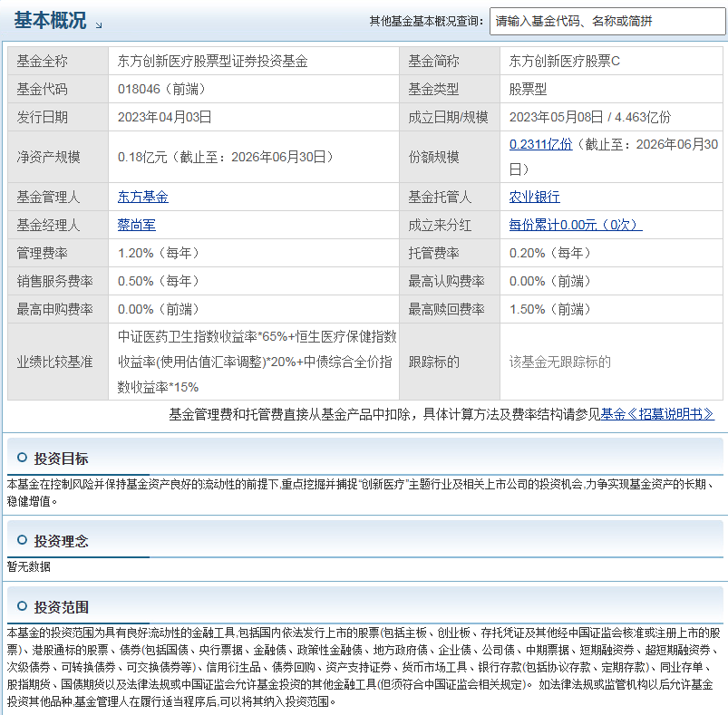Click the 其他基金基本概况查询 label
This screenshot has width=728, height=715.
coord(426,22)
